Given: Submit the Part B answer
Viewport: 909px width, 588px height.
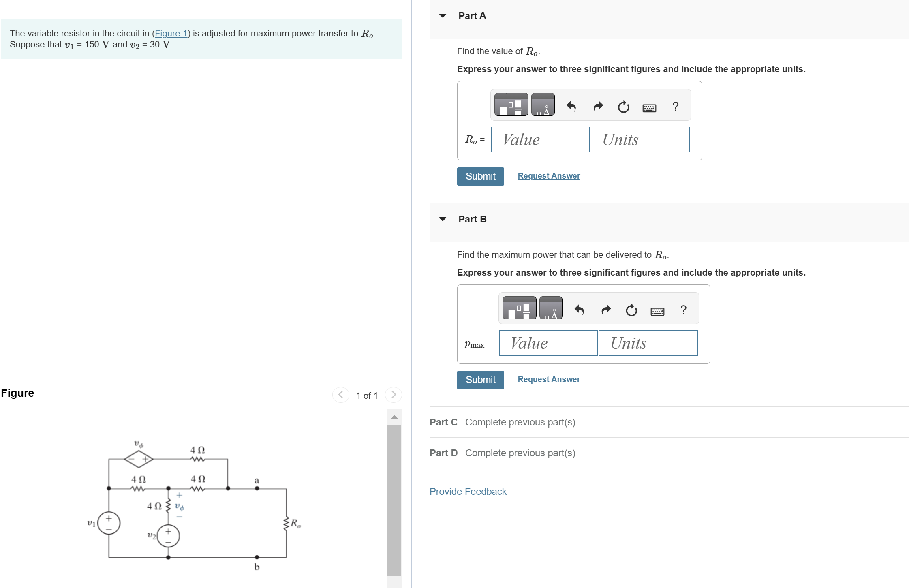Looking at the screenshot, I should (480, 380).
